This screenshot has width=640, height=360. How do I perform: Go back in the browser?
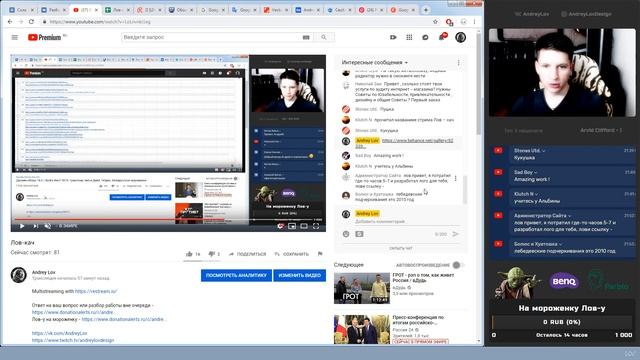coord(10,22)
